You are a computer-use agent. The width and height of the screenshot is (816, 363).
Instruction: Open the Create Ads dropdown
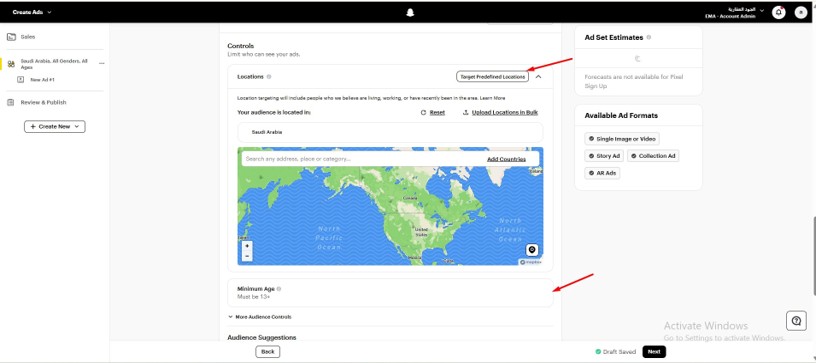[x=32, y=12]
